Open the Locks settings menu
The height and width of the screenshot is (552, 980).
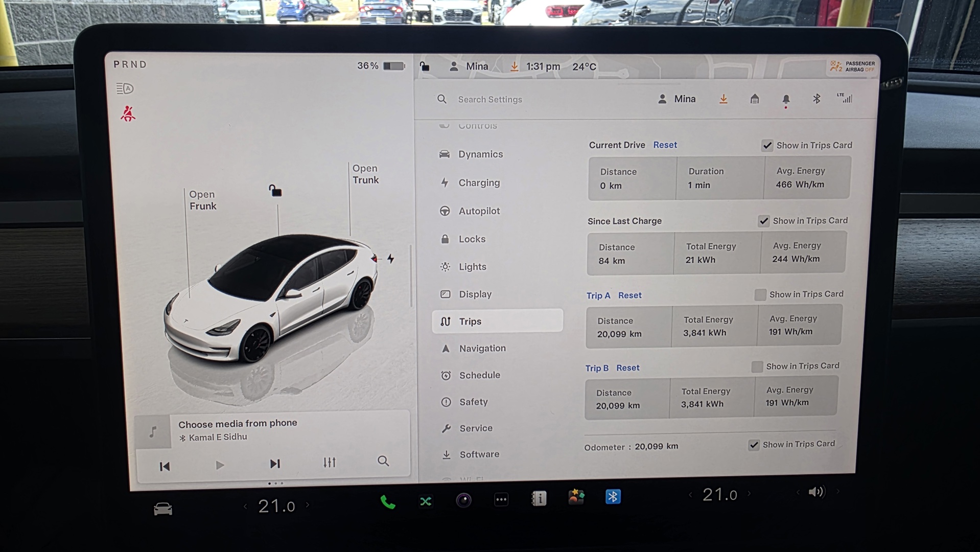[x=462, y=239]
